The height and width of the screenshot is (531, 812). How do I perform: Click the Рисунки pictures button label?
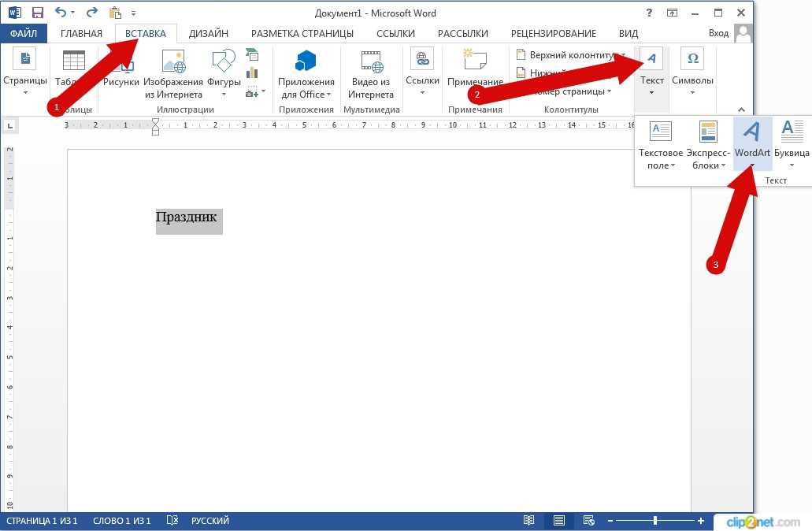121,82
